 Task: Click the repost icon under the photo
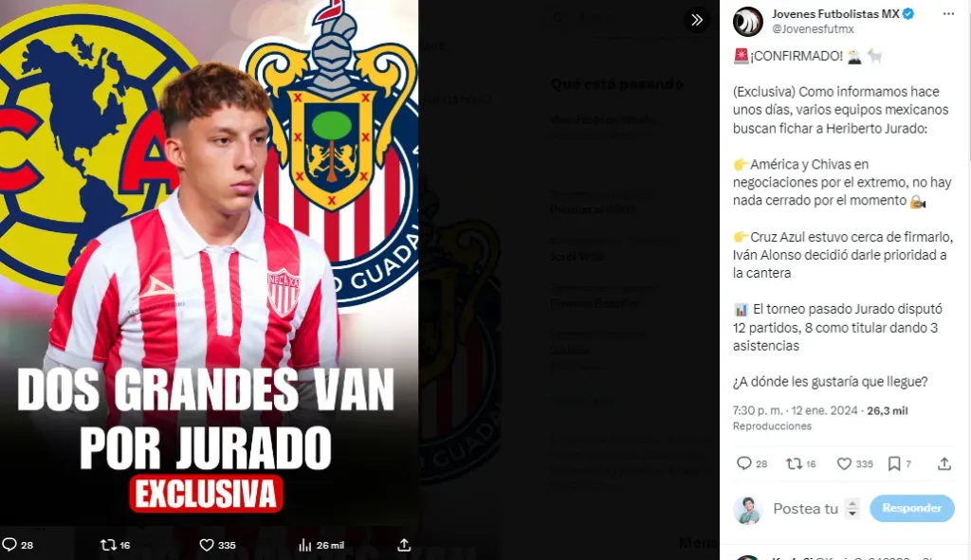[108, 545]
